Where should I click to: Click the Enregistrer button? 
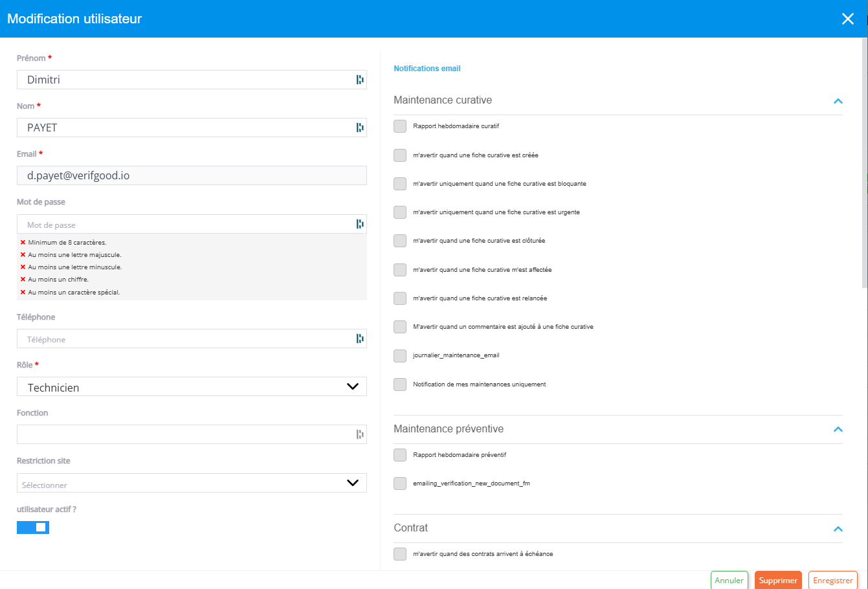pyautogui.click(x=832, y=581)
